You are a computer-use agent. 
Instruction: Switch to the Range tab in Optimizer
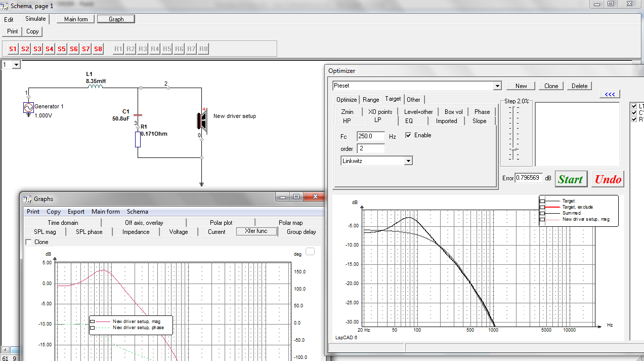tap(371, 100)
